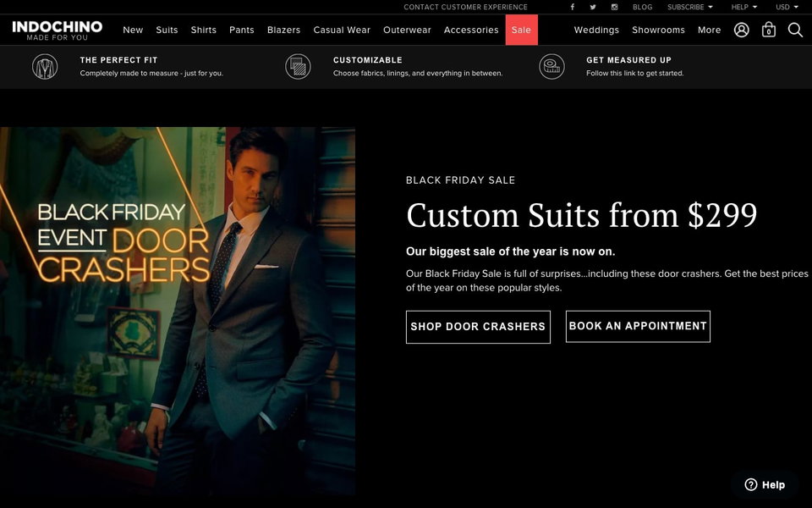This screenshot has height=508, width=812.
Task: Open the Showrooms navigation link
Action: point(658,30)
